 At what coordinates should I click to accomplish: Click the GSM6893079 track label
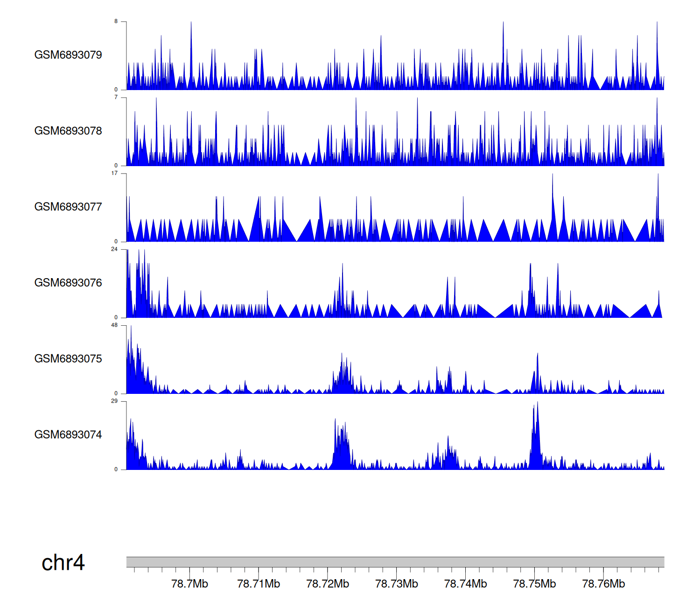68,55
